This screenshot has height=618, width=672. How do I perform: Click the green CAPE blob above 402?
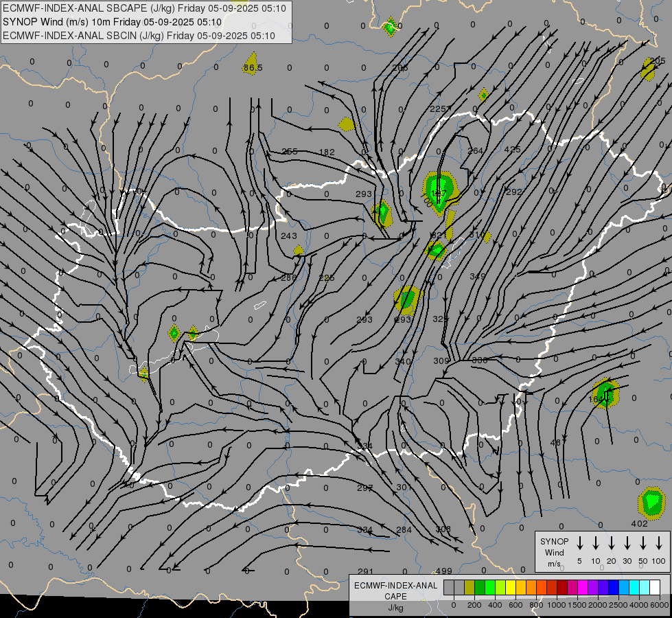click(652, 503)
